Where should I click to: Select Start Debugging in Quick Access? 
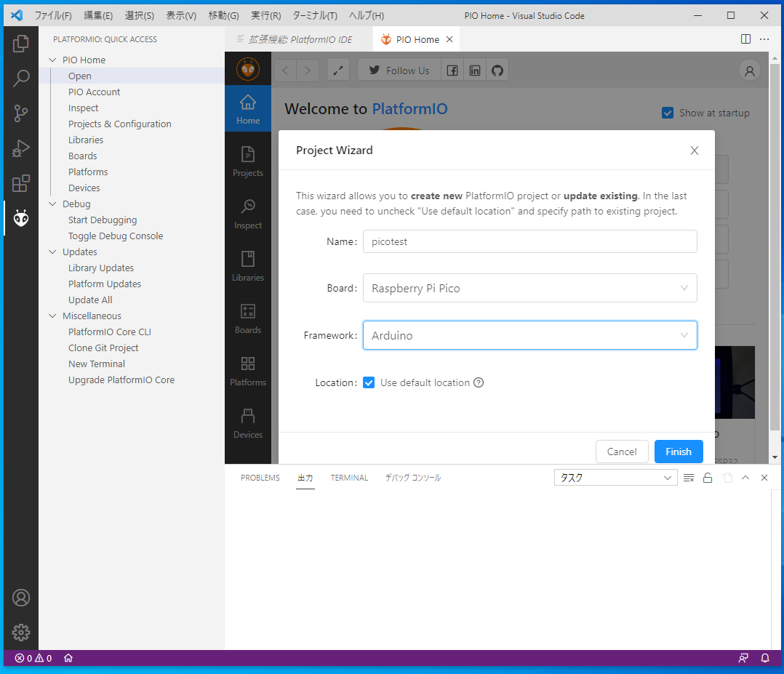click(103, 220)
